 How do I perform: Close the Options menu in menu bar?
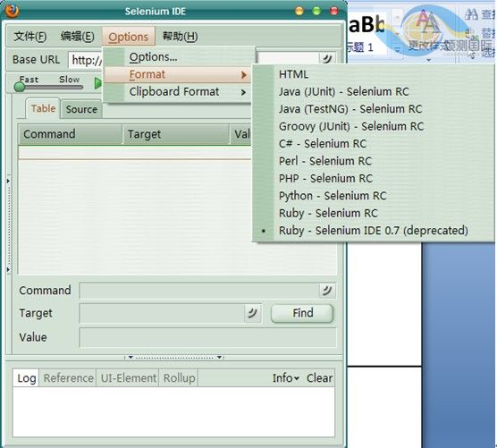pos(129,37)
